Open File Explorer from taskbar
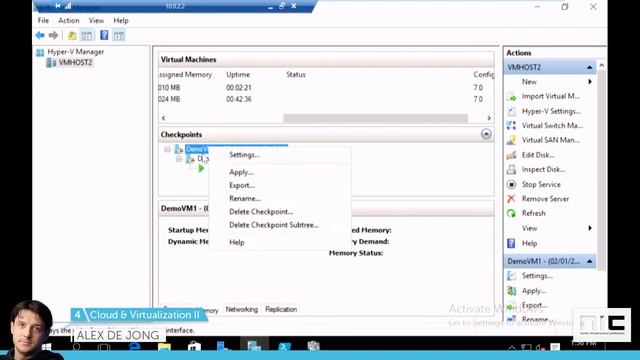 pyautogui.click(x=164, y=347)
